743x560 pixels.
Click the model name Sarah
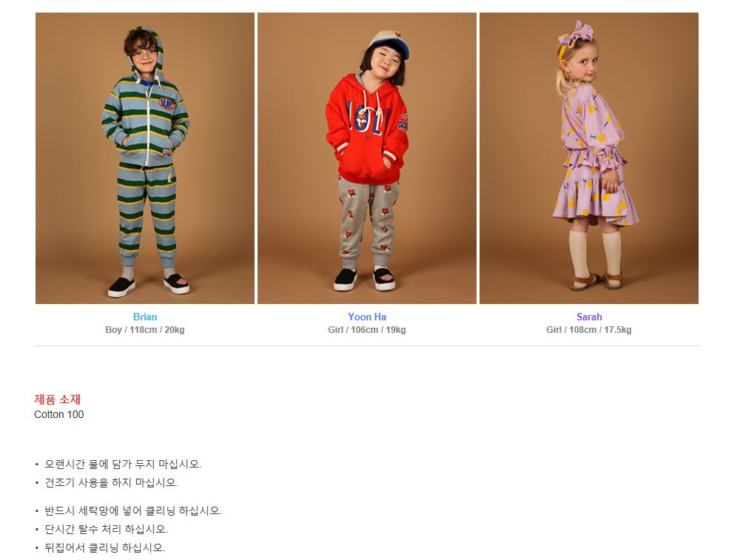pos(589,317)
